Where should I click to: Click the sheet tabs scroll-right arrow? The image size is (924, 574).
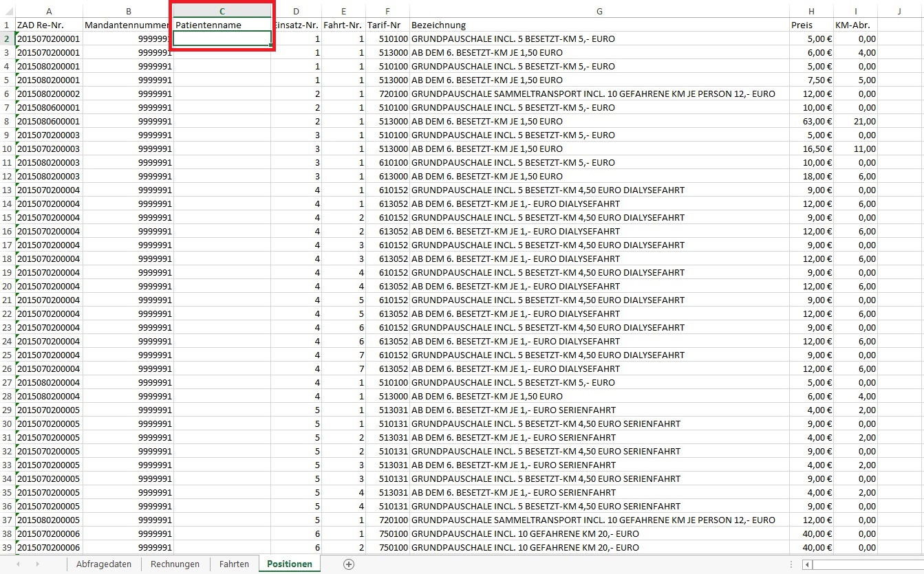pyautogui.click(x=36, y=564)
